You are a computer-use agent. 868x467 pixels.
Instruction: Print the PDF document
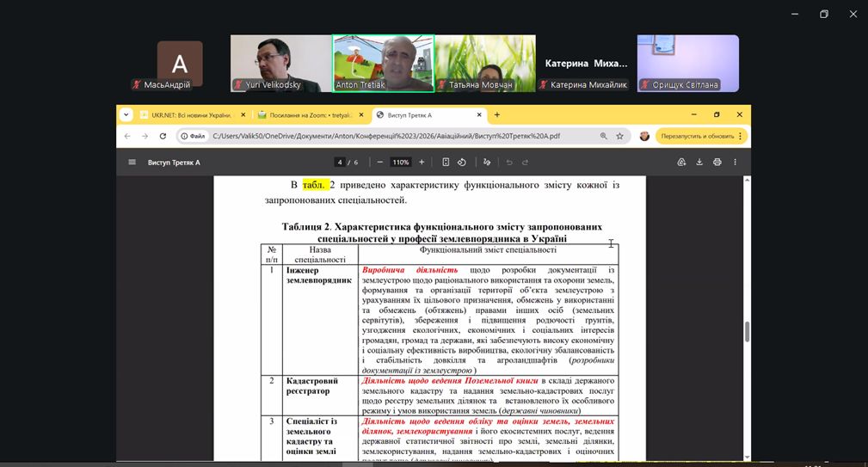[717, 162]
